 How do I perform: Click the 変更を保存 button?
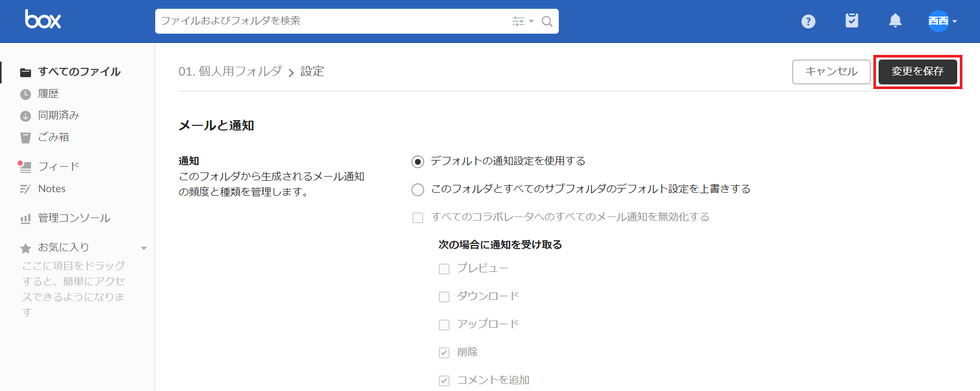(x=917, y=71)
